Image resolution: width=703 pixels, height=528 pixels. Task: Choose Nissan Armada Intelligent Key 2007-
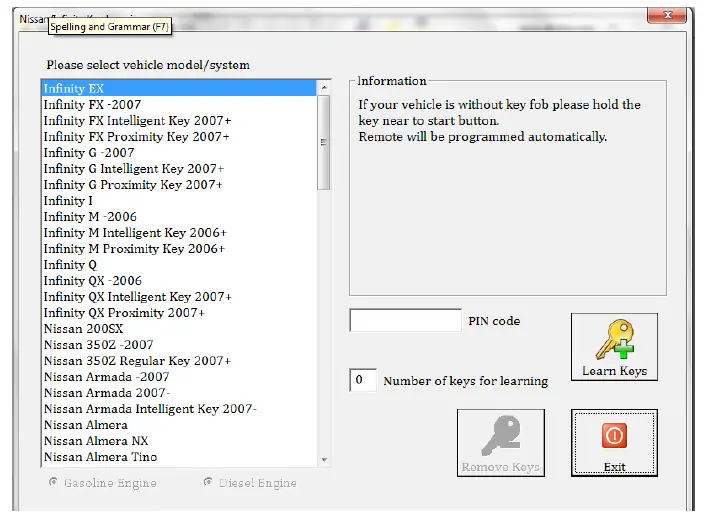(179, 409)
